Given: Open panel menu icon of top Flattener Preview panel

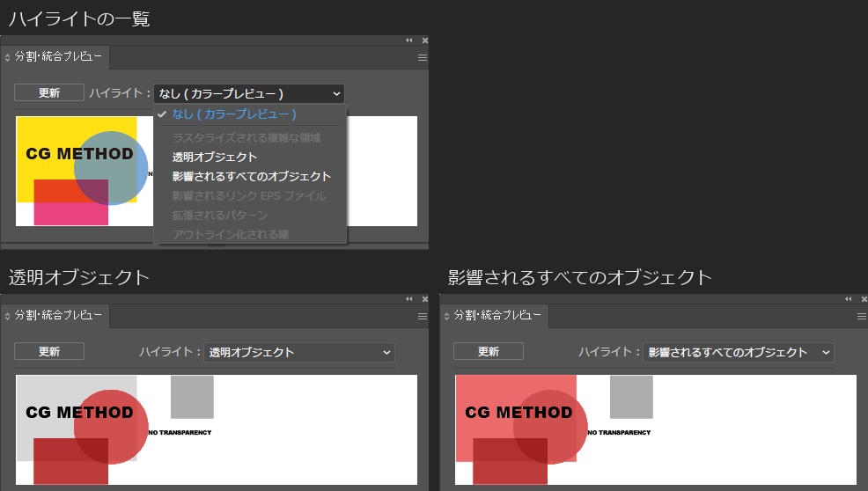Looking at the screenshot, I should click(x=423, y=57).
